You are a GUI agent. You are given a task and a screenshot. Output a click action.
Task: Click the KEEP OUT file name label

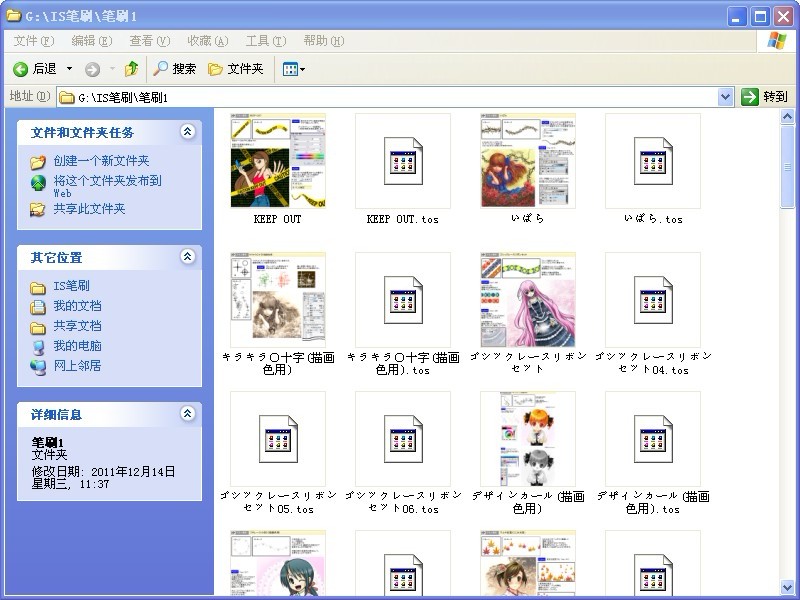point(278,219)
